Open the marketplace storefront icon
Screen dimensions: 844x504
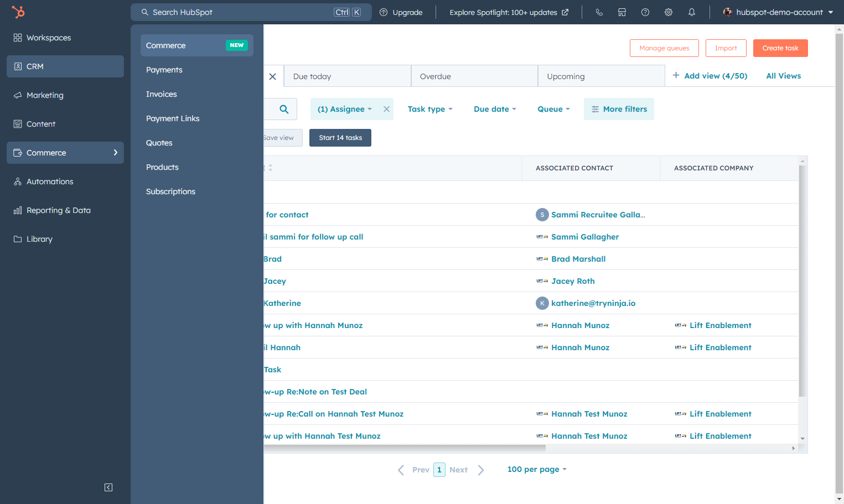point(622,12)
